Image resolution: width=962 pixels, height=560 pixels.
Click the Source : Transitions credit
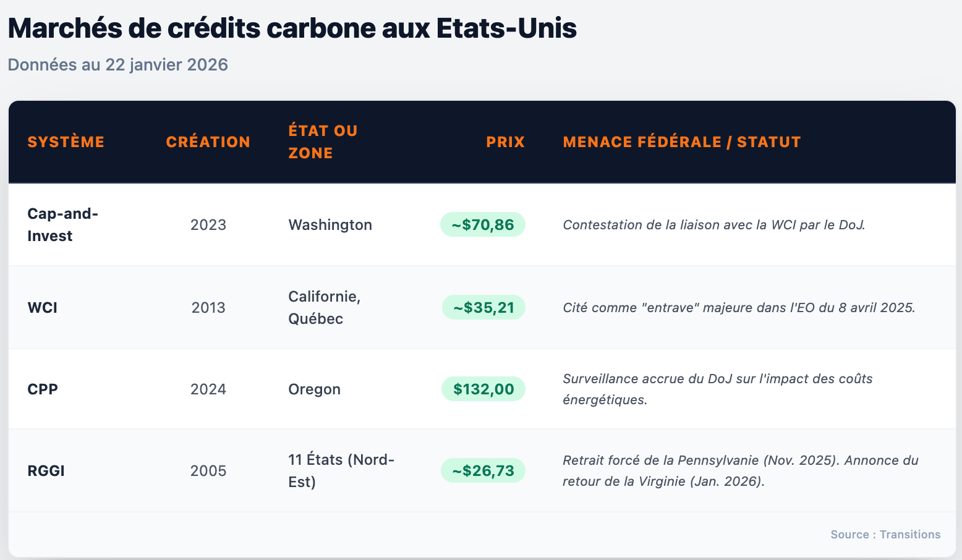pyautogui.click(x=885, y=534)
